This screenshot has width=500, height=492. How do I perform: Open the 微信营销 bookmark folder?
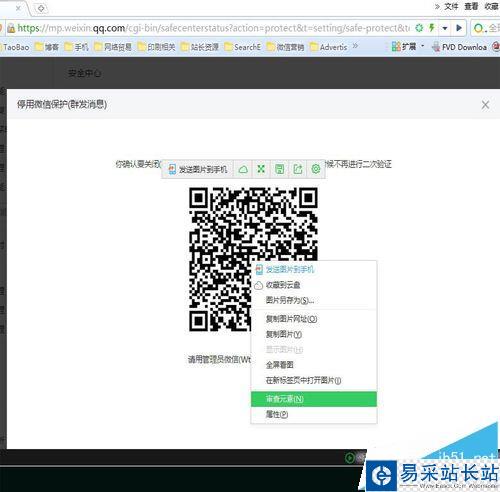[x=286, y=47]
